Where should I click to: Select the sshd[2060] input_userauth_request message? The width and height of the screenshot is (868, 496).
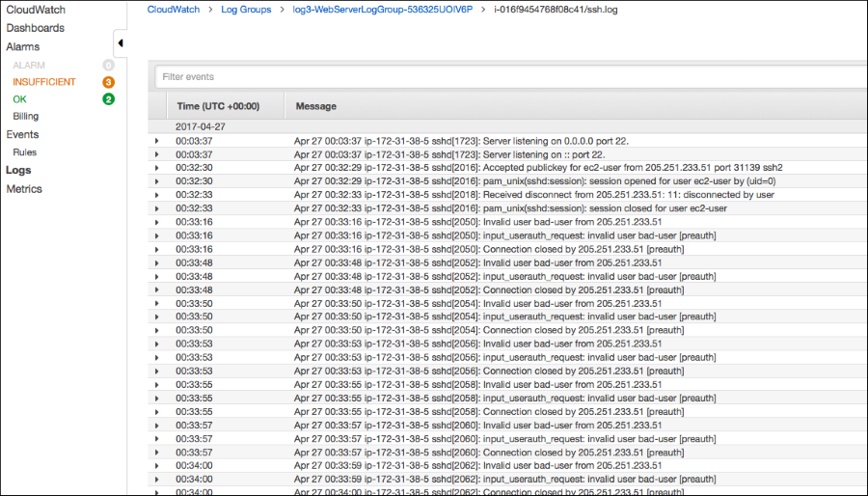[x=504, y=439]
